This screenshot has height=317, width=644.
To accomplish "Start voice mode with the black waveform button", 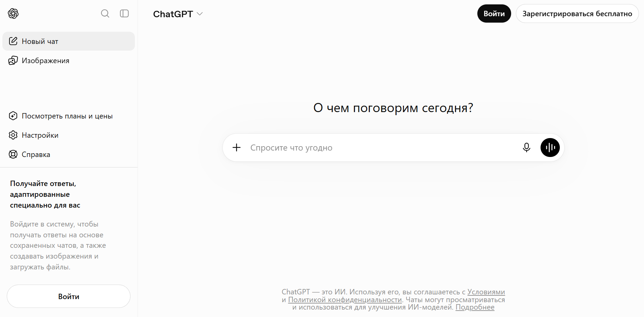I will tap(550, 148).
